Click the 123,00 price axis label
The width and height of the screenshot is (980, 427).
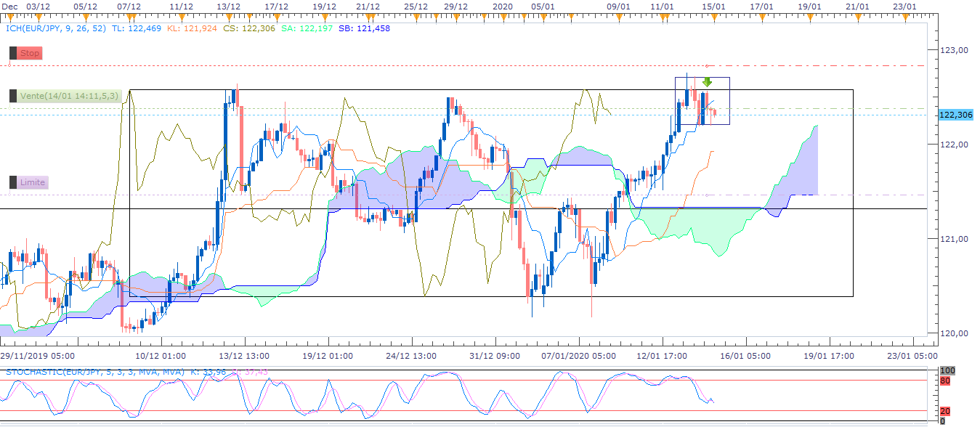pyautogui.click(x=954, y=50)
